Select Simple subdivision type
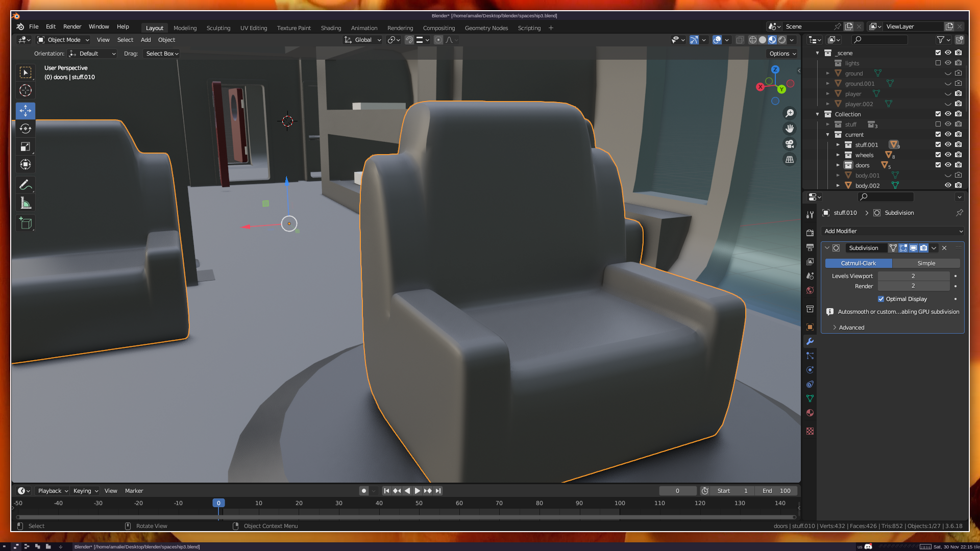Image resolution: width=980 pixels, height=551 pixels. (x=926, y=263)
